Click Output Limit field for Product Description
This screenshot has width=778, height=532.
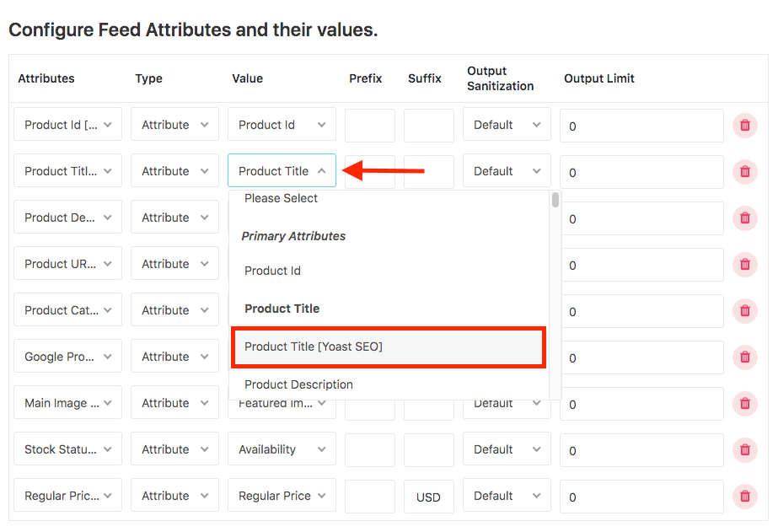[641, 218]
